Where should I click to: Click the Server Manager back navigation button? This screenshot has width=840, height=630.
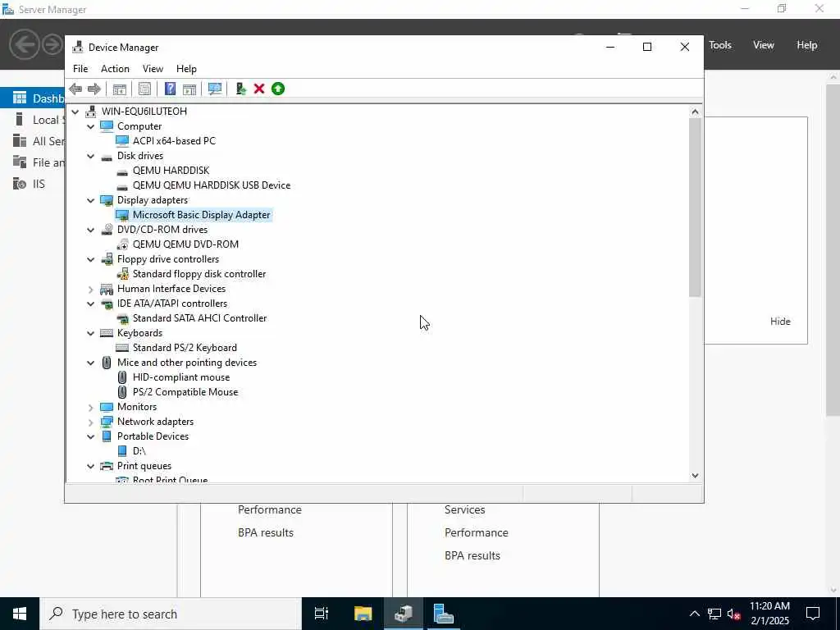click(25, 44)
